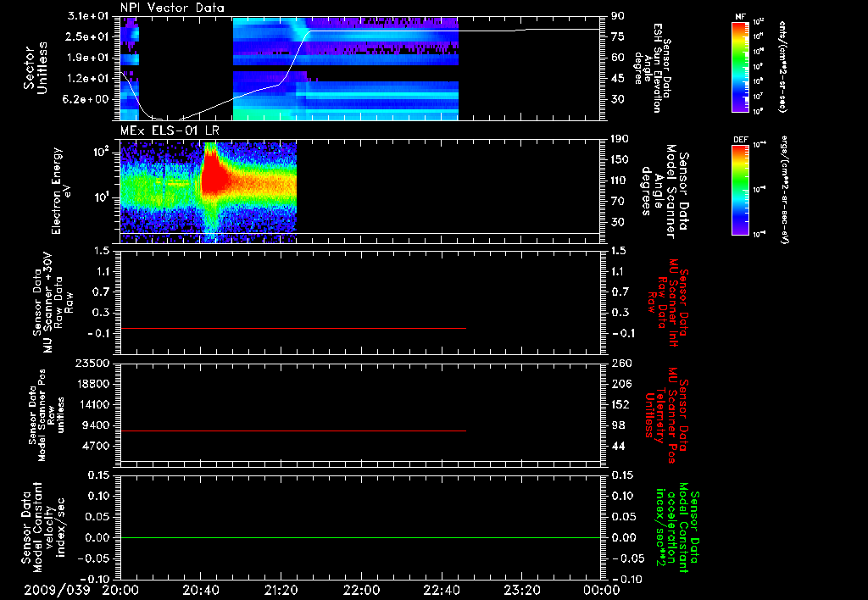
Task: Click the 'Sector Unitless' axis label
Action: tap(36, 69)
